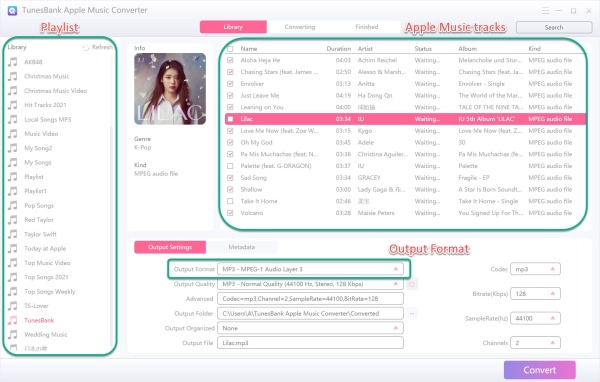Open the Finished tab
600x382 pixels.
coord(367,27)
